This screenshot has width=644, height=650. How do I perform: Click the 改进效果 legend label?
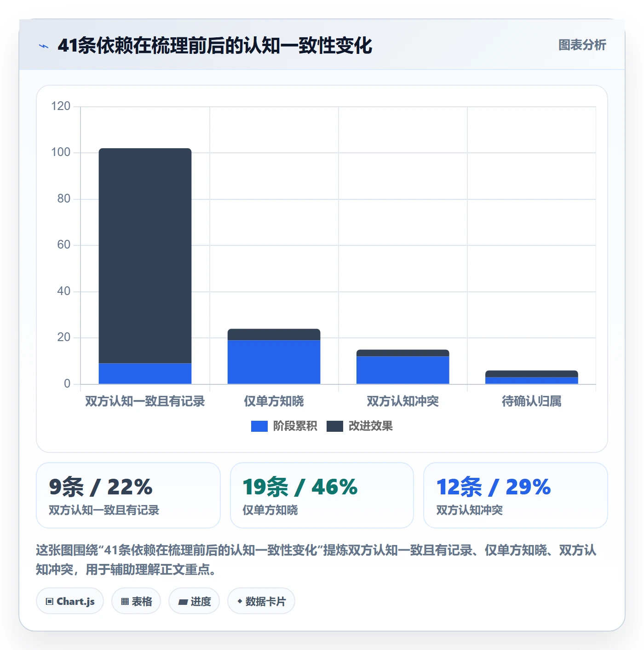click(370, 426)
